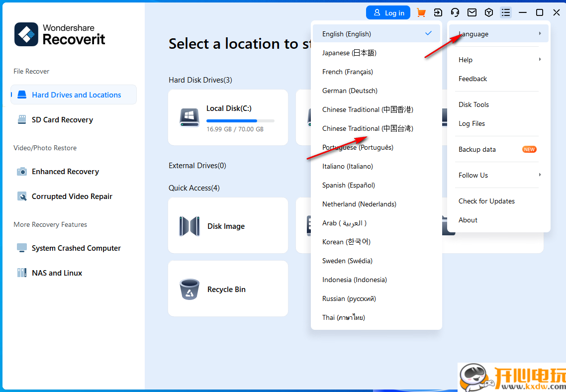Expand the Help submenu arrow

coord(540,60)
